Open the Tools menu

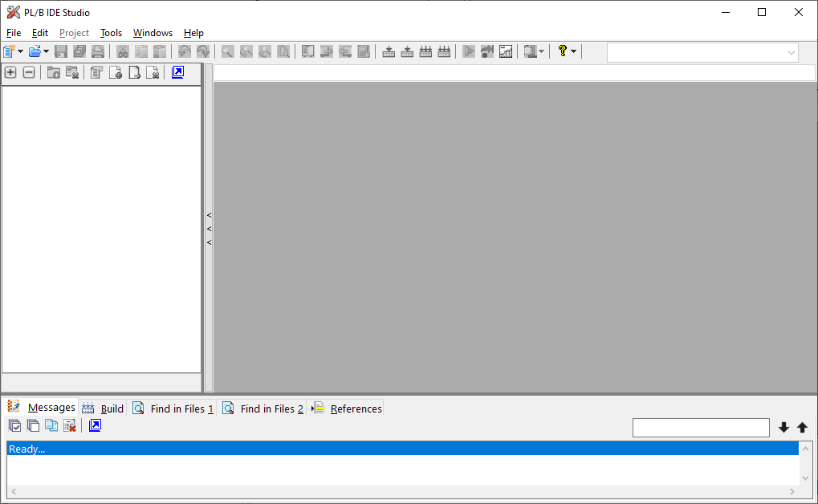pyautogui.click(x=111, y=33)
